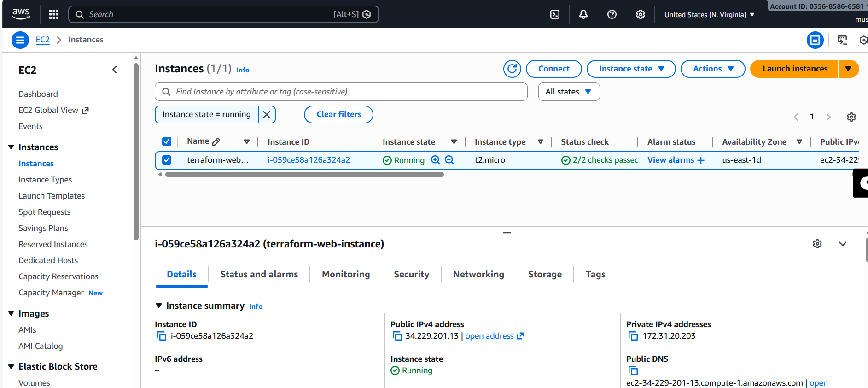
Task: Copy the Instance ID to clipboard
Action: pyautogui.click(x=162, y=336)
